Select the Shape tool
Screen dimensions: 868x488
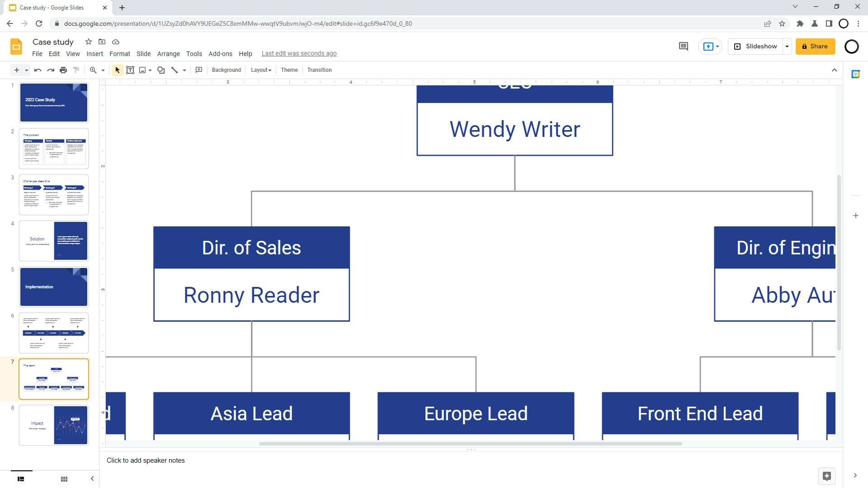click(161, 70)
